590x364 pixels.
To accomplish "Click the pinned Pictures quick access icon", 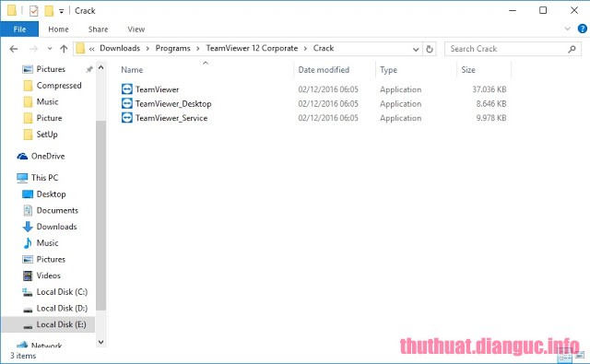I will (28, 69).
